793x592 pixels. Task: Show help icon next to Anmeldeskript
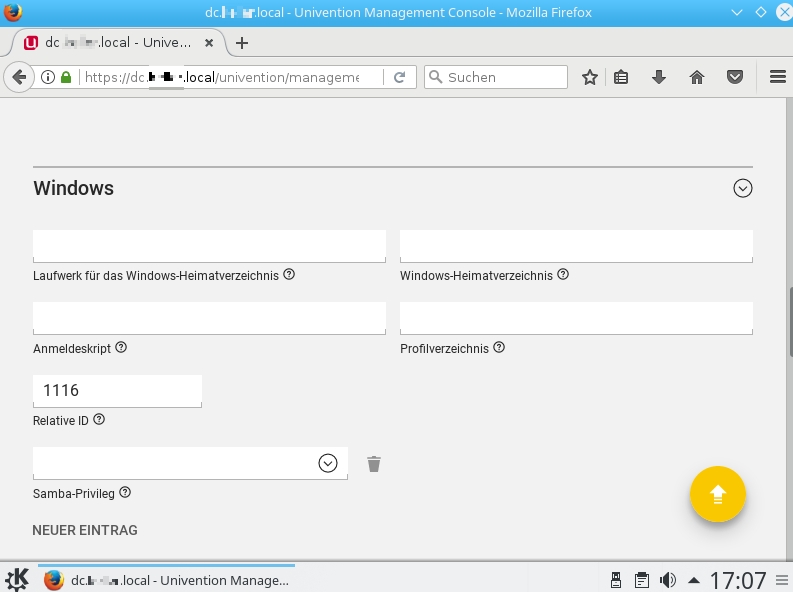[121, 347]
